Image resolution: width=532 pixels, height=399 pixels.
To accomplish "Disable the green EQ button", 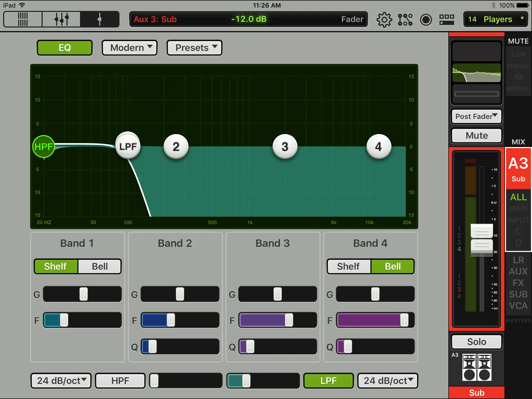I will pos(65,48).
